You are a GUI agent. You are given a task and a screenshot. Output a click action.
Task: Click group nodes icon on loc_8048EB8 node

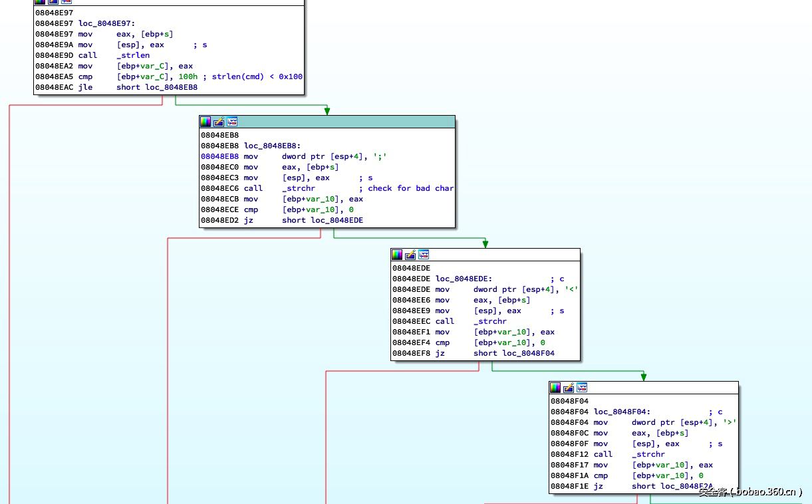pyautogui.click(x=232, y=122)
